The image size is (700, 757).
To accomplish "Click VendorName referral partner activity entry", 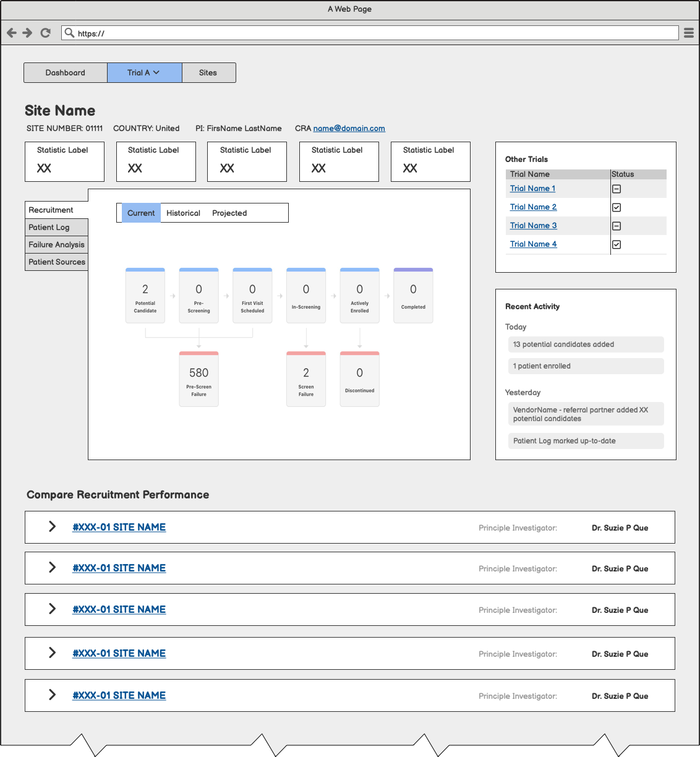I will [586, 414].
